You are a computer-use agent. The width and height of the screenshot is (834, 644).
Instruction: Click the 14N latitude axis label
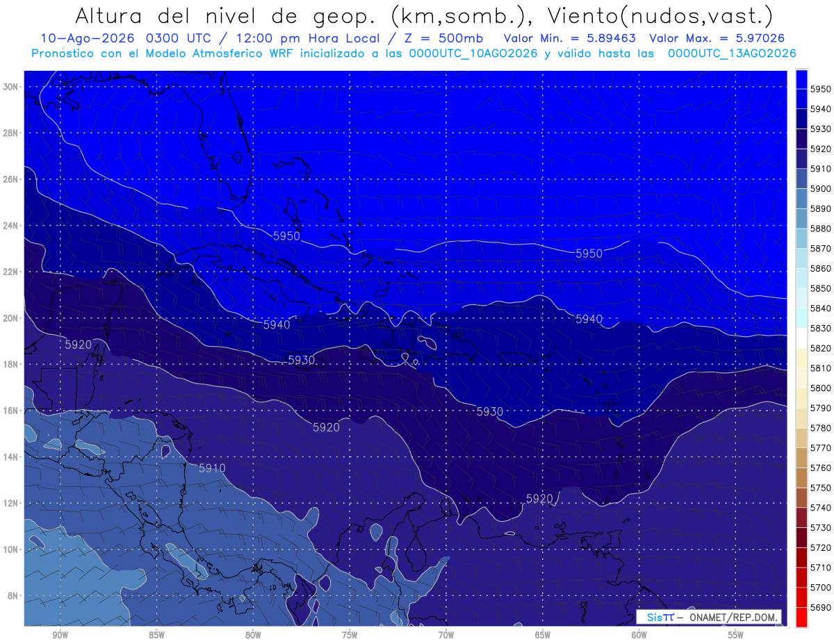click(x=12, y=457)
